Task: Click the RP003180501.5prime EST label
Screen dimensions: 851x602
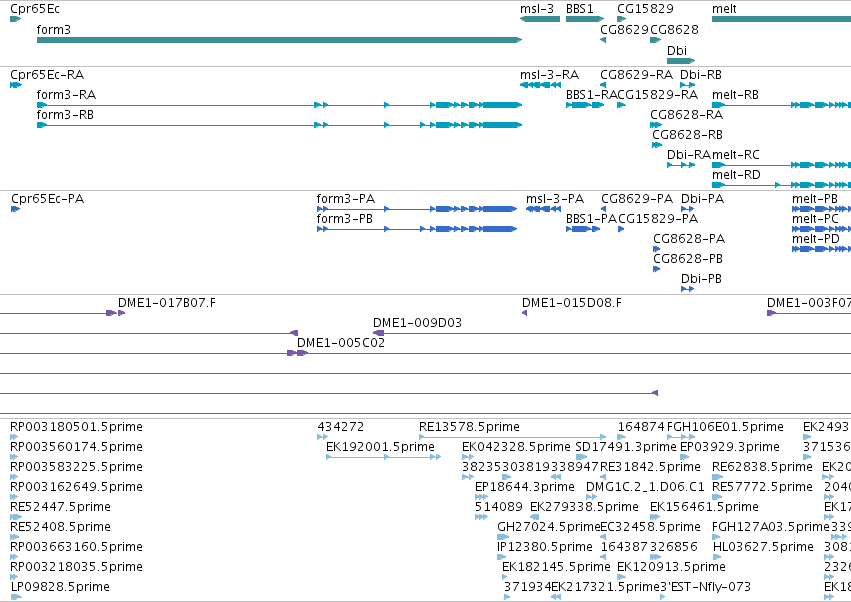Action: [x=77, y=427]
